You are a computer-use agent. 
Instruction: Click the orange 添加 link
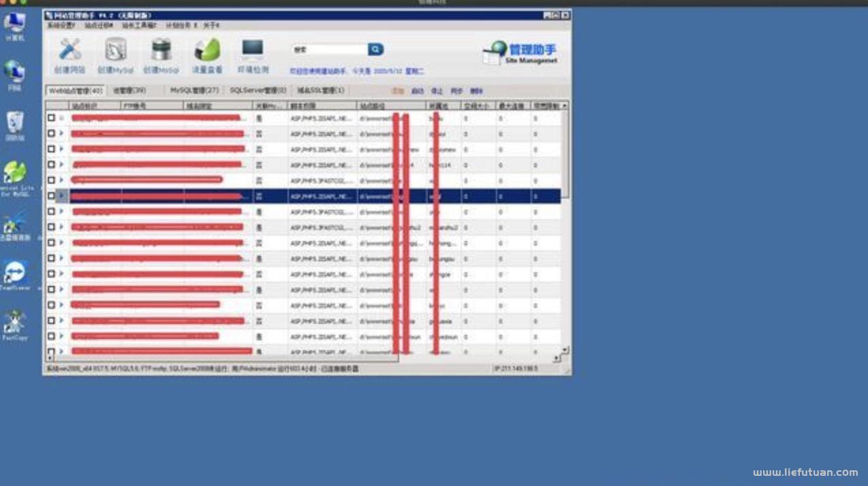(x=398, y=91)
